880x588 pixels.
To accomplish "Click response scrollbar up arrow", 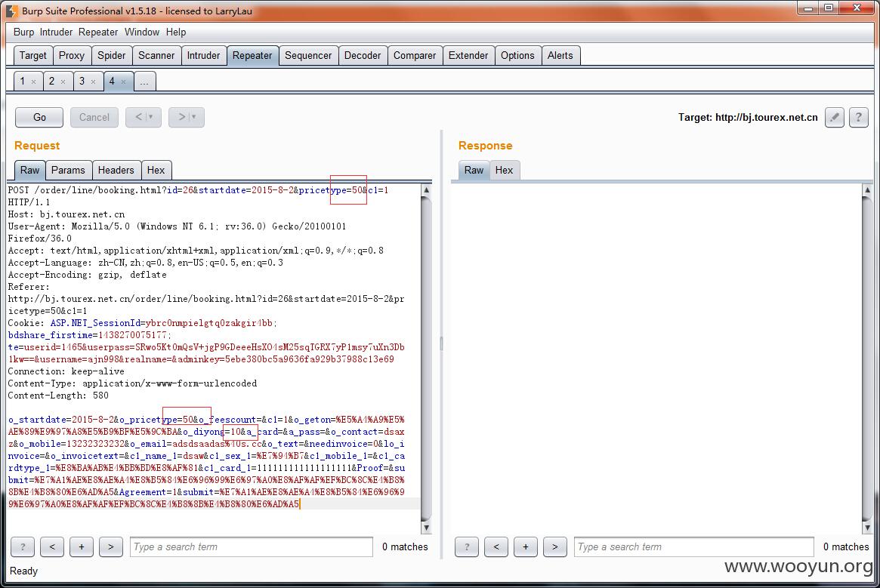I will [x=867, y=190].
